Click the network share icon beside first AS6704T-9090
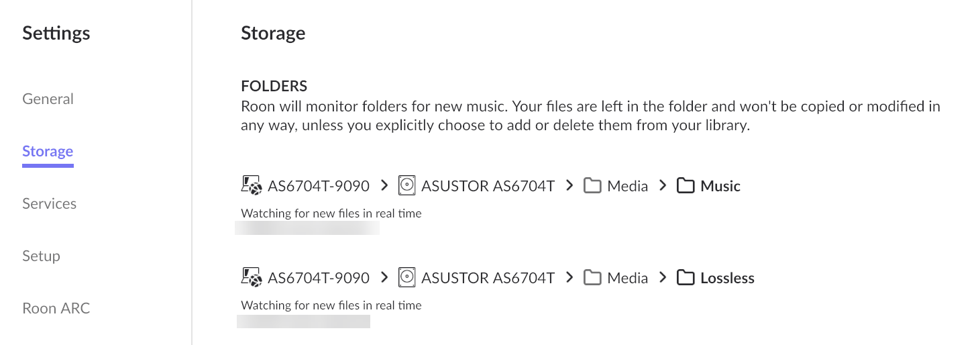Screen dimensions: 980x345 pyautogui.click(x=252, y=186)
